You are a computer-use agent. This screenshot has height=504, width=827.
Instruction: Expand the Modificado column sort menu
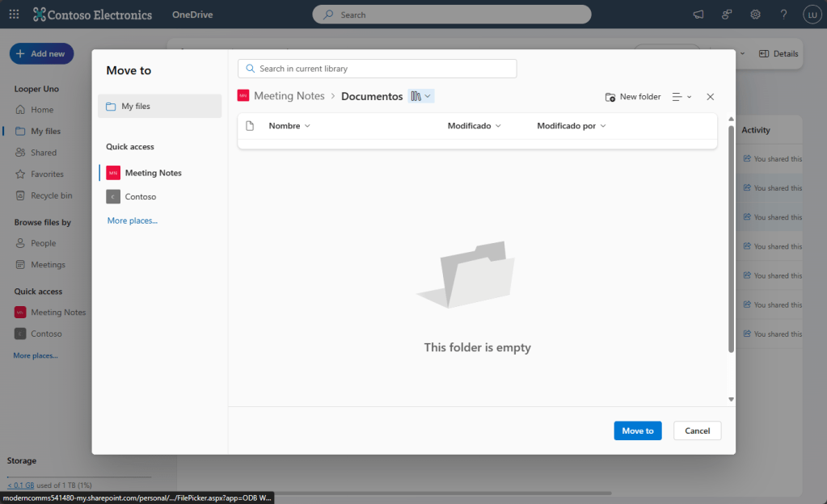coord(475,126)
